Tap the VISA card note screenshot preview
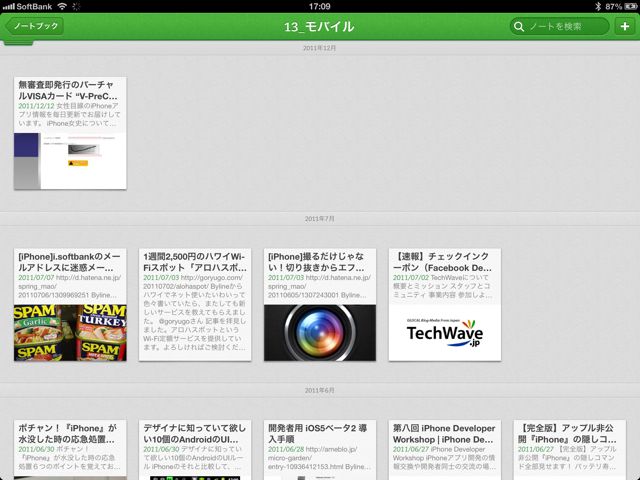This screenshot has width=640, height=480. click(x=70, y=161)
